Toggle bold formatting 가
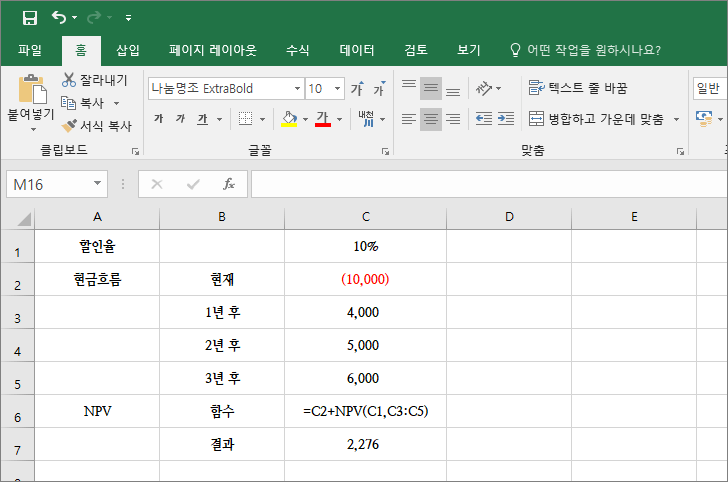Screen dimensions: 728x482 (159, 119)
